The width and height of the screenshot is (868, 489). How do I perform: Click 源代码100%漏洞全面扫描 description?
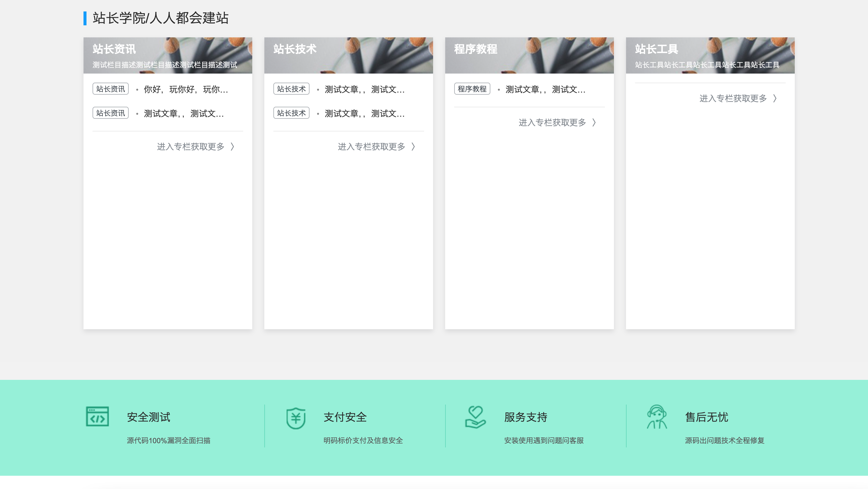click(x=169, y=440)
